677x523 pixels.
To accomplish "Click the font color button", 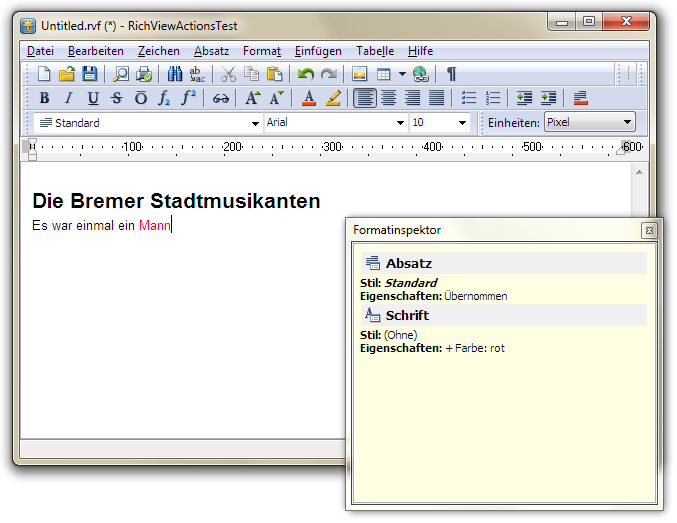I will (x=309, y=98).
